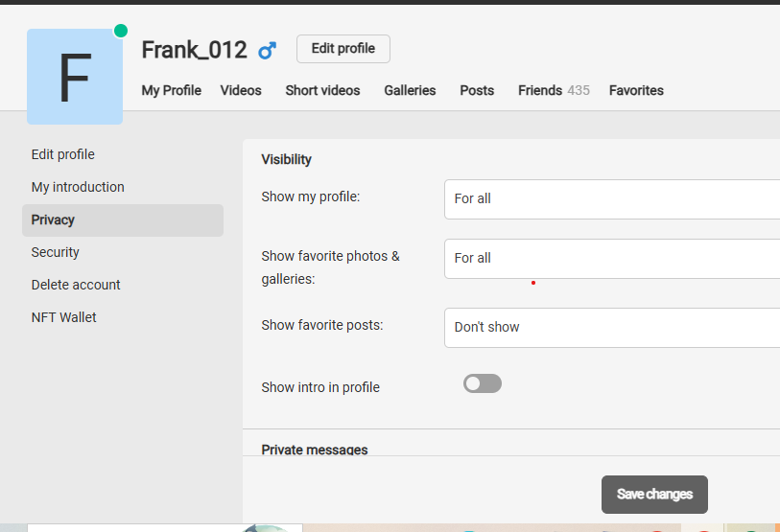
Task: Open the Videos tab
Action: pyautogui.click(x=241, y=90)
